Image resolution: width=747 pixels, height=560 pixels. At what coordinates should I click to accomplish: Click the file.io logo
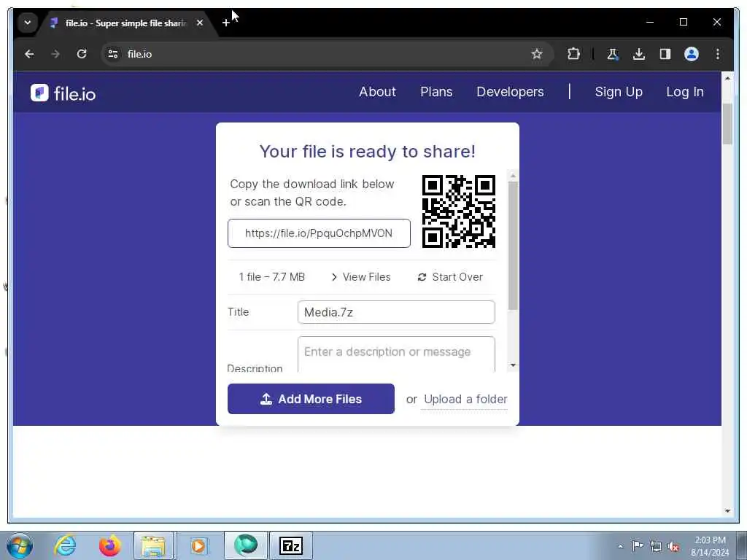coord(63,93)
